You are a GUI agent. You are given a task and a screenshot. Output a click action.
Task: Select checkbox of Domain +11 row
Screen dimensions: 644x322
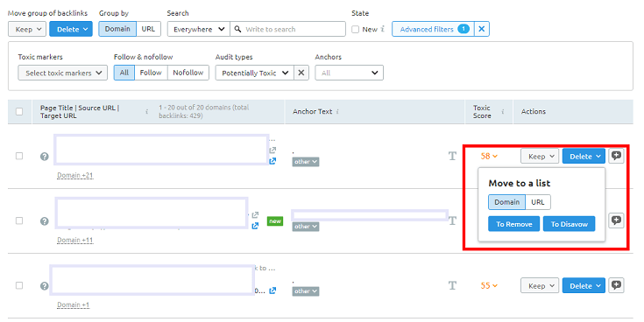pos(19,220)
